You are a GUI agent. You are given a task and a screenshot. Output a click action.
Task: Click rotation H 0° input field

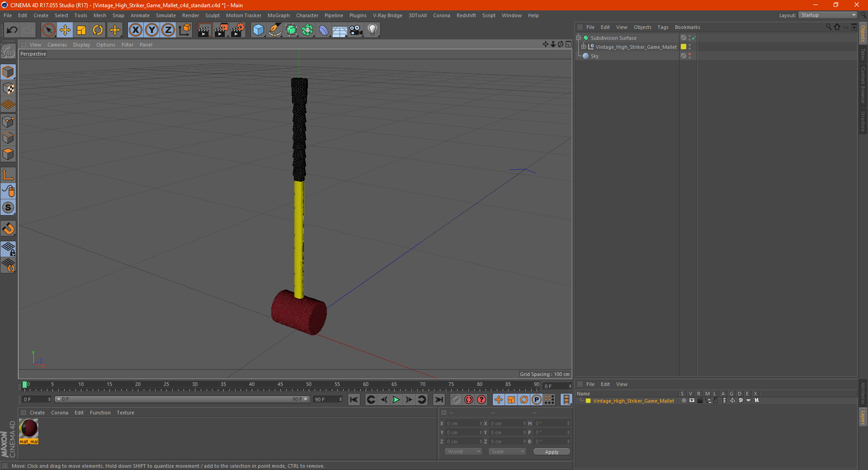[552, 423]
